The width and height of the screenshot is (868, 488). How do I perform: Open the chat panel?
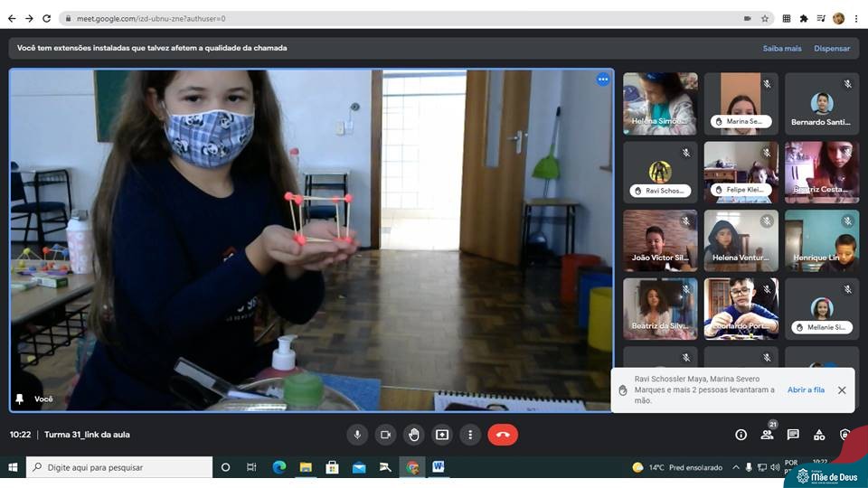tap(793, 435)
